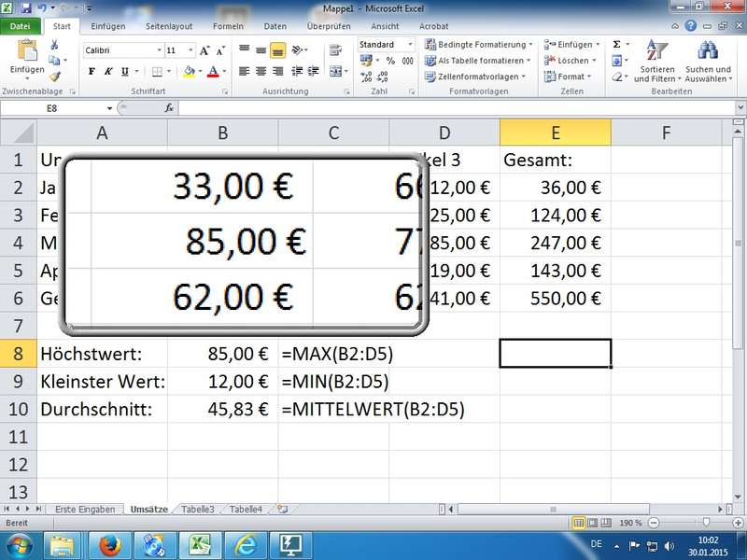The image size is (747, 560).
Task: Switch to page layout view icon
Action: point(592,523)
